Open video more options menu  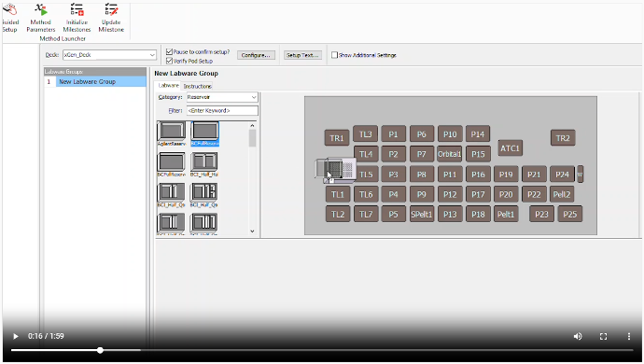[x=628, y=336]
